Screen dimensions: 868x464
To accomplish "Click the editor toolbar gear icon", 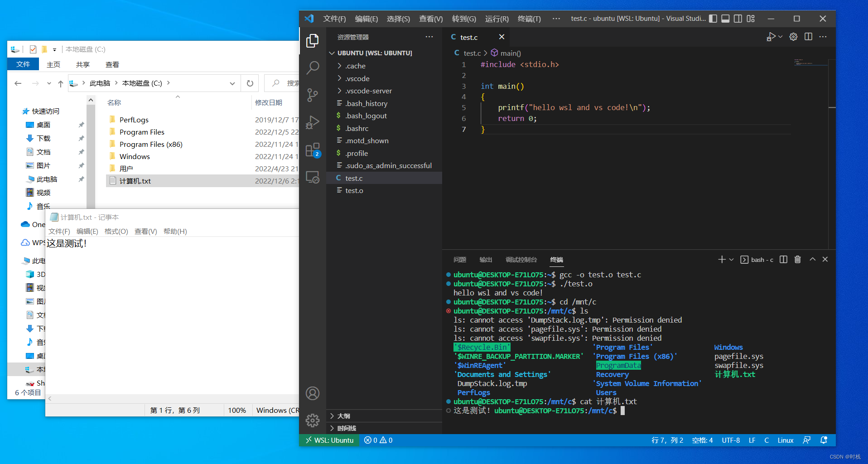I will (793, 37).
